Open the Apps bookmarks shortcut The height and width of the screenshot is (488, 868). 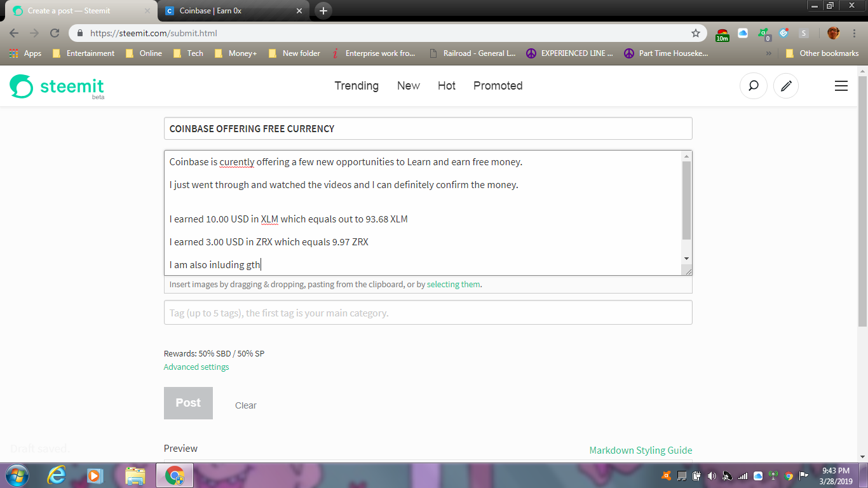point(25,53)
